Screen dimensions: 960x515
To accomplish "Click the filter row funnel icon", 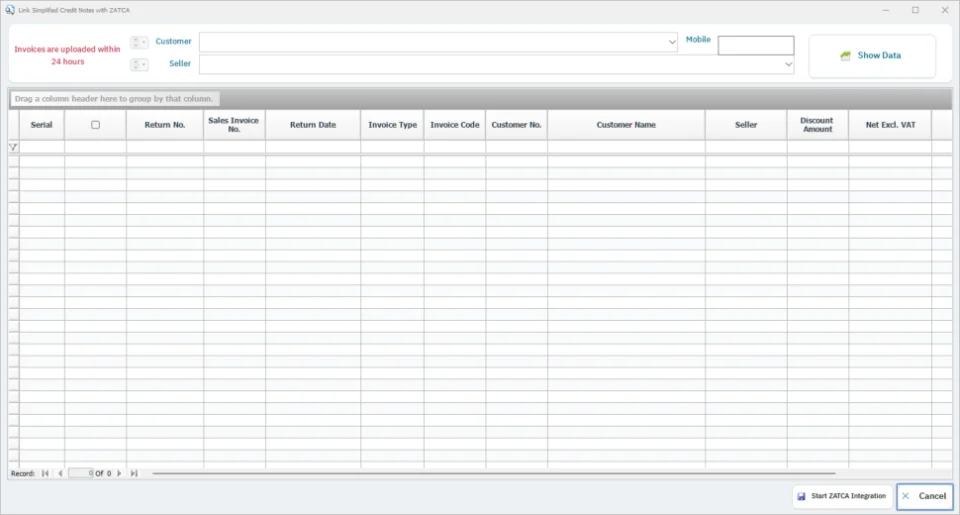I will click(13, 147).
